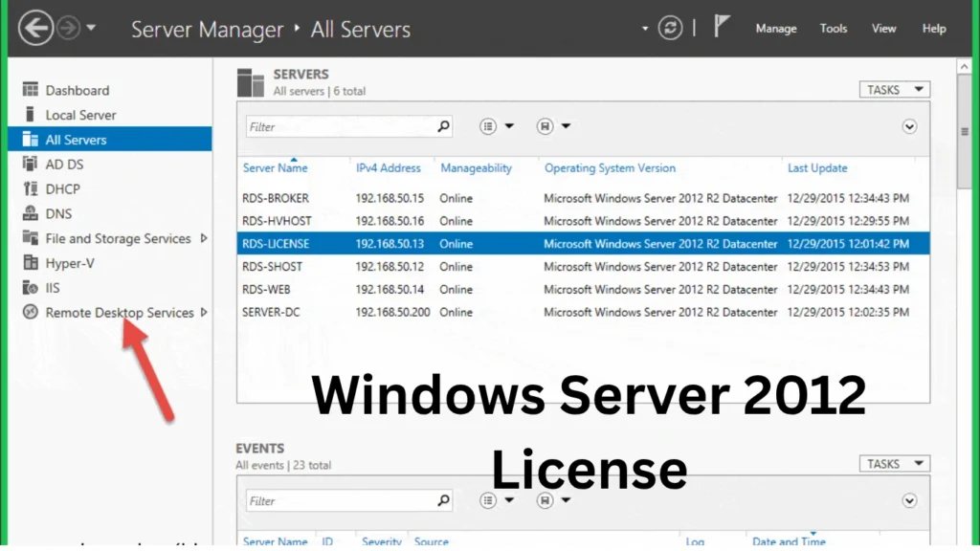980x551 pixels.
Task: Click the Back navigation arrow
Action: tap(35, 27)
